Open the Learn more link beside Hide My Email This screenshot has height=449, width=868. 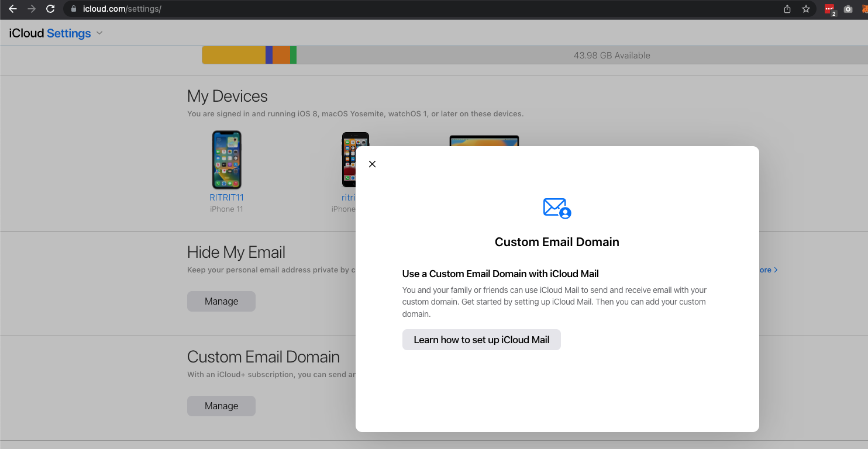click(x=768, y=270)
